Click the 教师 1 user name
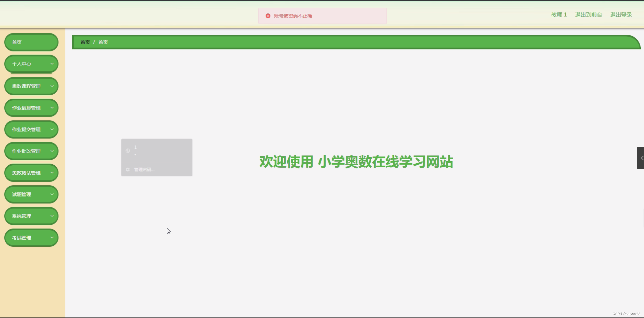644x318 pixels. click(559, 15)
